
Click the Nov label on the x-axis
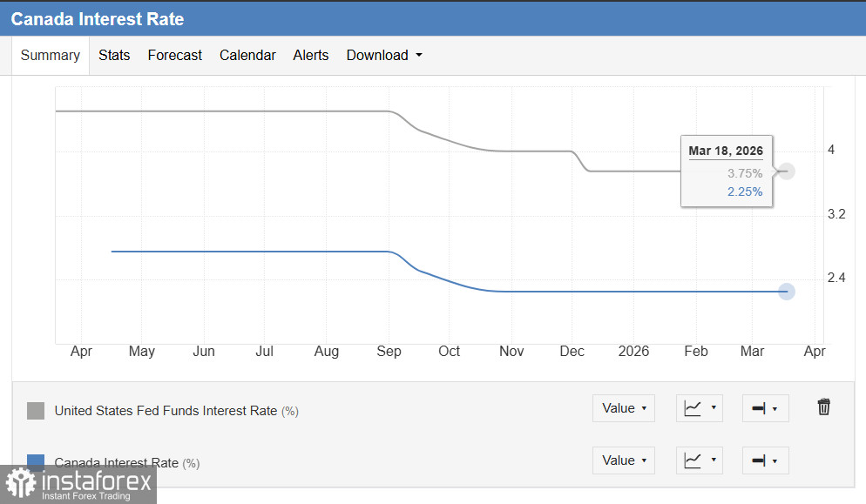[x=511, y=351]
